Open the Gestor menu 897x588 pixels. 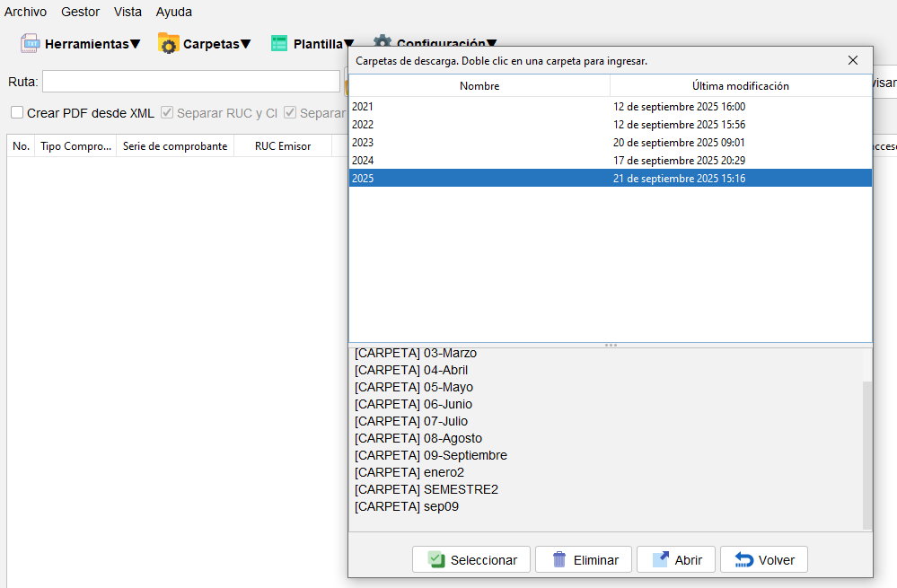pos(80,12)
